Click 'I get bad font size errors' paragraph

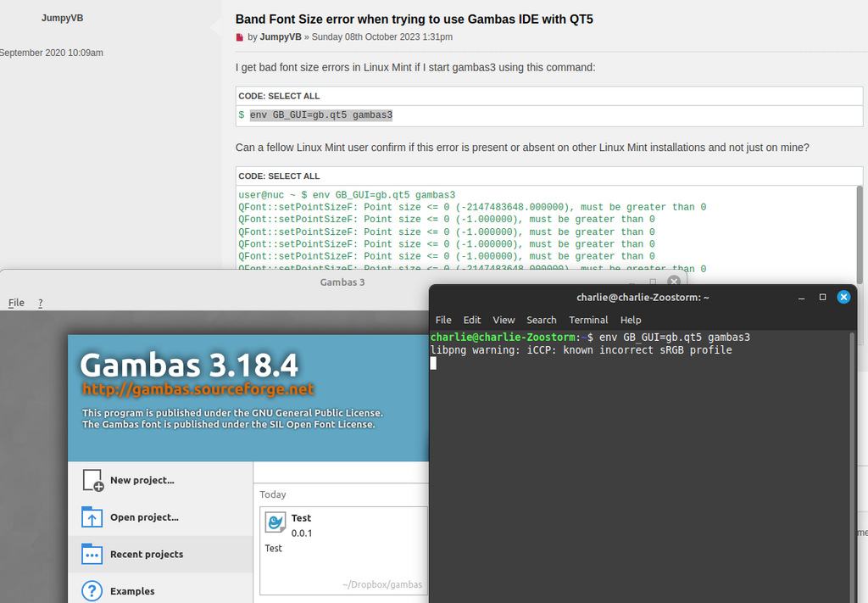(x=415, y=68)
